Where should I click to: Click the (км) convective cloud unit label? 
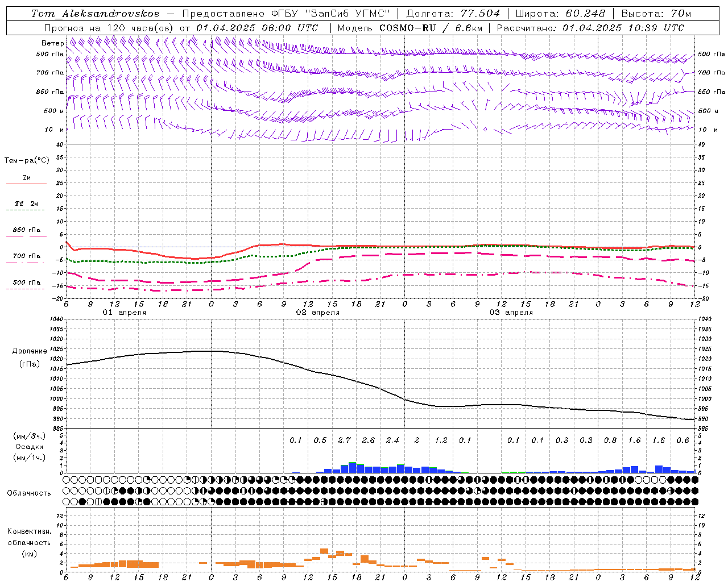click(x=30, y=553)
